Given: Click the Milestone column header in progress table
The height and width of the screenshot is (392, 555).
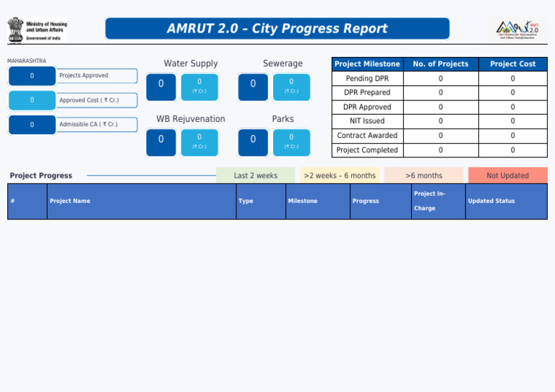Looking at the screenshot, I should pos(318,201).
